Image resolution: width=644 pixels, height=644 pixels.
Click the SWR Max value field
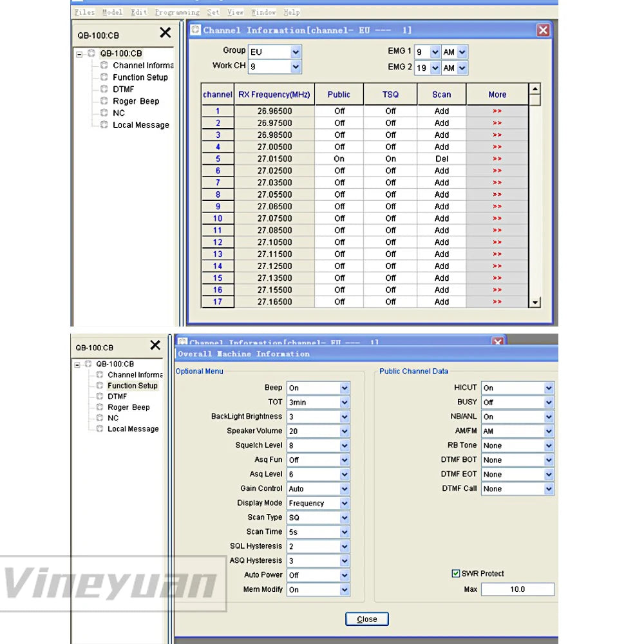(517, 589)
